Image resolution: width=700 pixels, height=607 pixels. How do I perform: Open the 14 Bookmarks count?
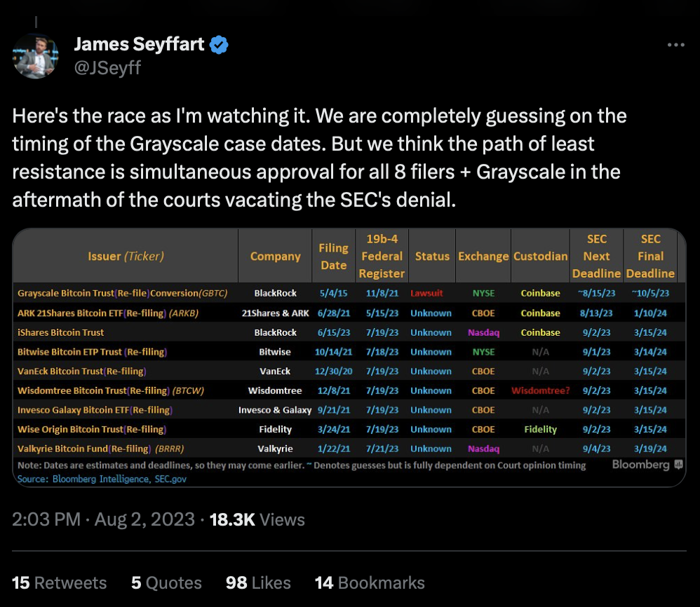coord(370,583)
